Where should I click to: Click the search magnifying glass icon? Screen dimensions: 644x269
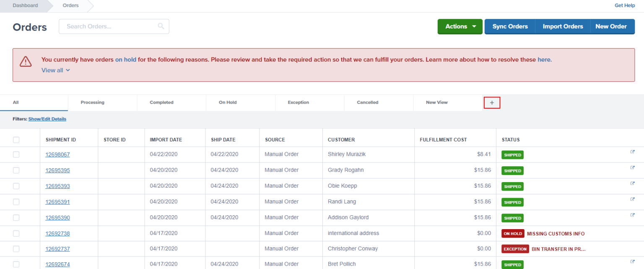click(161, 26)
